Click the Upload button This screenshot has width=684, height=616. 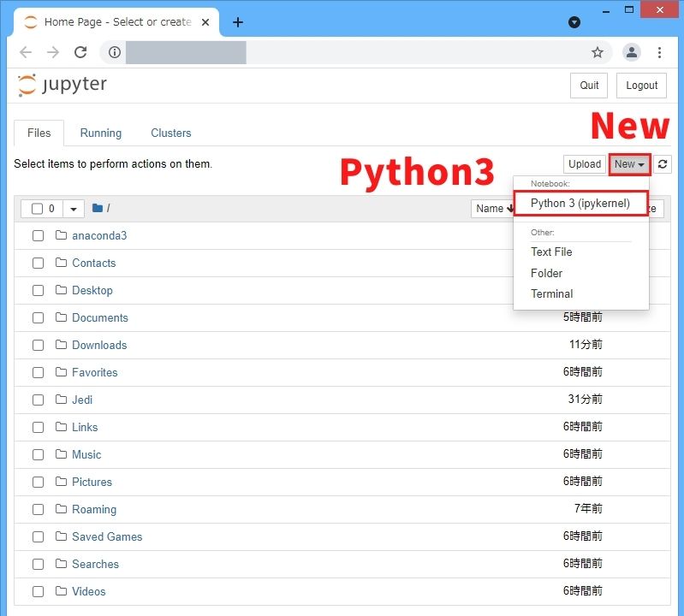(585, 164)
